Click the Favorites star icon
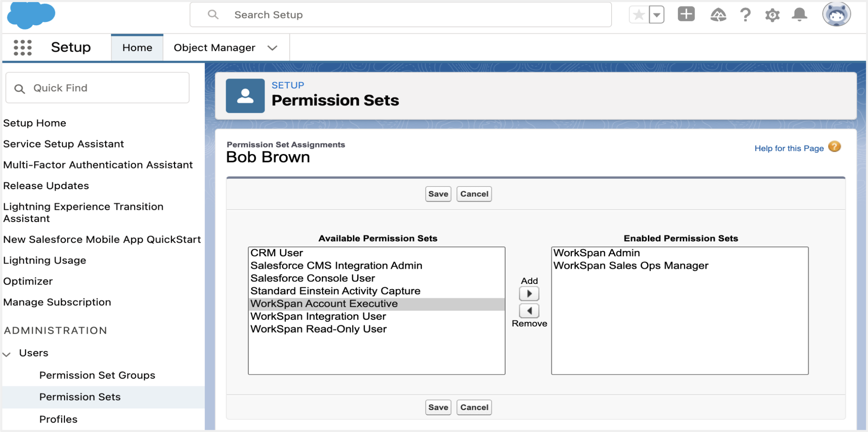 click(x=638, y=15)
